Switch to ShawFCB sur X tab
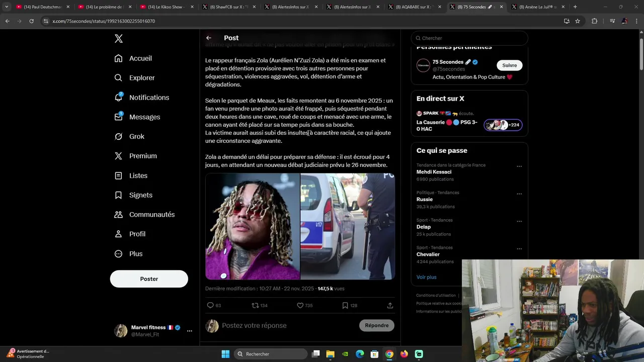Viewport: 644px width, 362px height. tap(228, 7)
